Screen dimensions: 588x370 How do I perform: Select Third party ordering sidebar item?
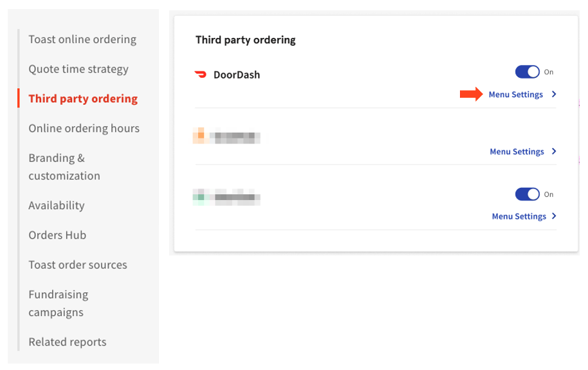point(83,98)
